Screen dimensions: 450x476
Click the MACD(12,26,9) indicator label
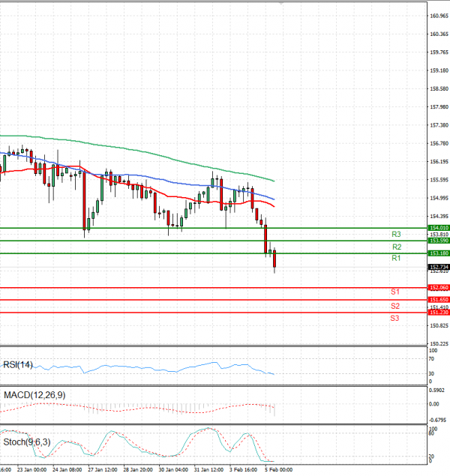(x=34, y=395)
